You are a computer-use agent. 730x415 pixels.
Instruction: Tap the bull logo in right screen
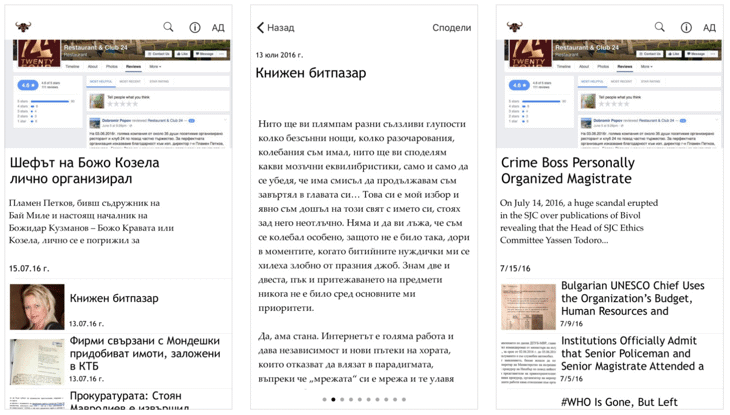coord(514,27)
